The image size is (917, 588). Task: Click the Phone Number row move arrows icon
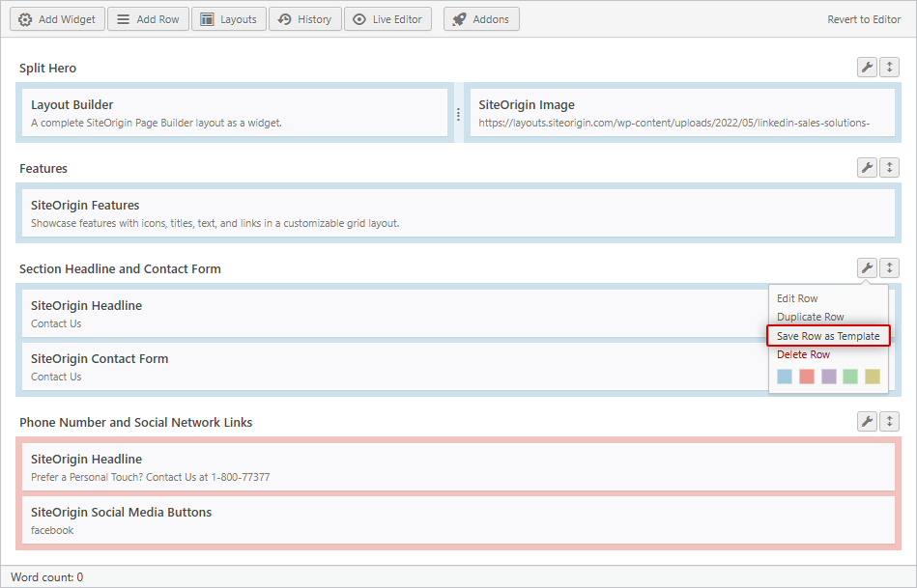coord(890,421)
